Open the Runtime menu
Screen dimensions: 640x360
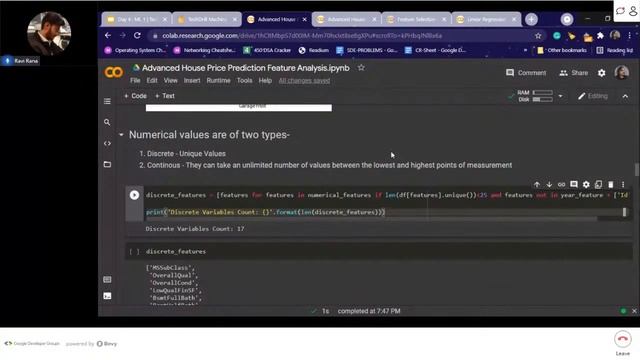218,80
